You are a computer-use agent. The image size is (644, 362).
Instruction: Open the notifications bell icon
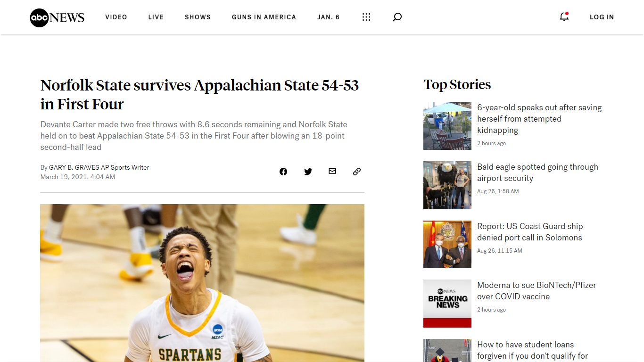(564, 17)
